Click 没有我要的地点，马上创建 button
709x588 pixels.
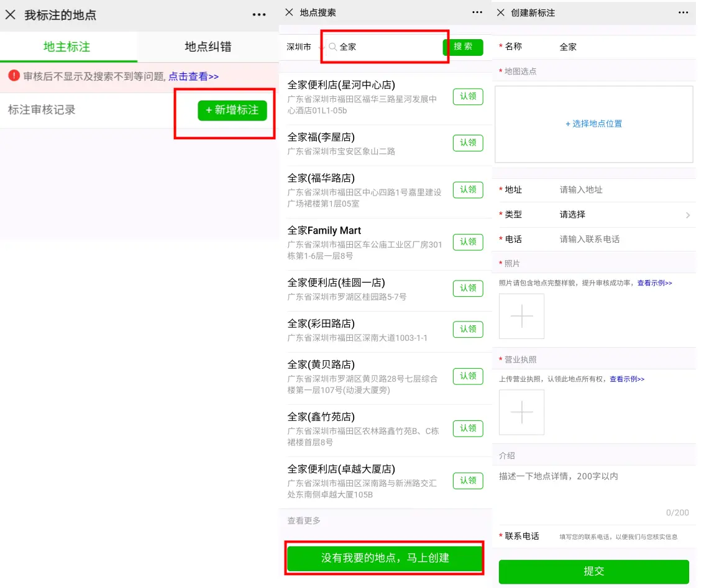tap(385, 558)
